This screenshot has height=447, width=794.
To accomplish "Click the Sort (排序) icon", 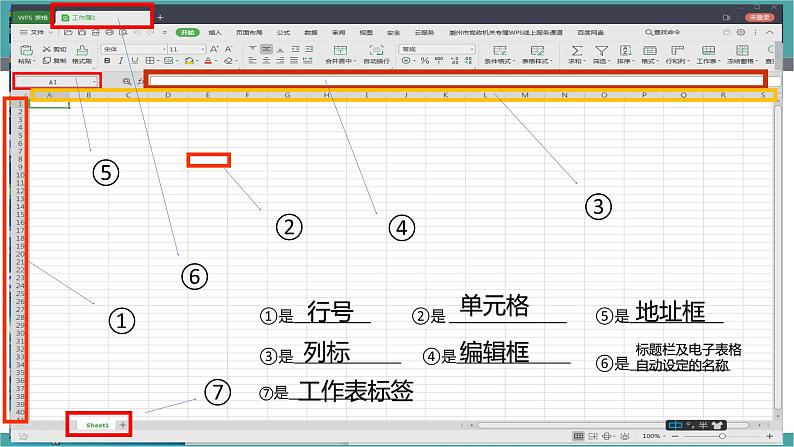I will [x=625, y=50].
